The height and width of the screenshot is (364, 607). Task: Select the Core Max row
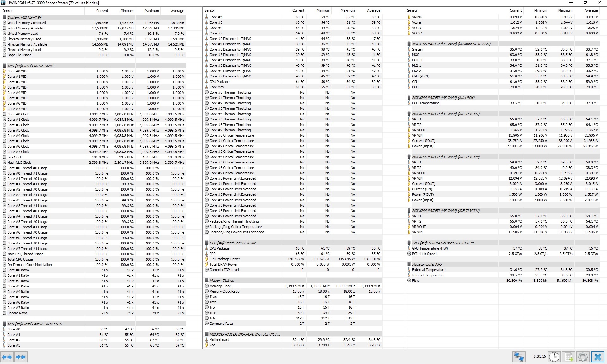point(293,87)
